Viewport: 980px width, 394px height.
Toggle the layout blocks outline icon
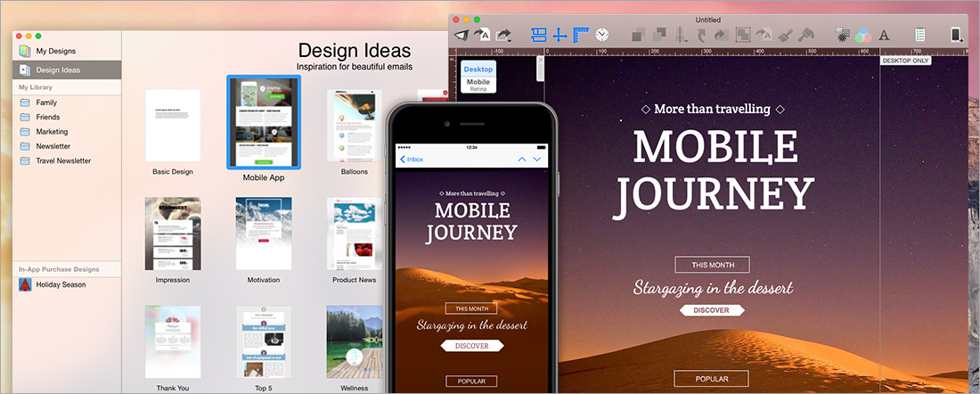(x=539, y=35)
